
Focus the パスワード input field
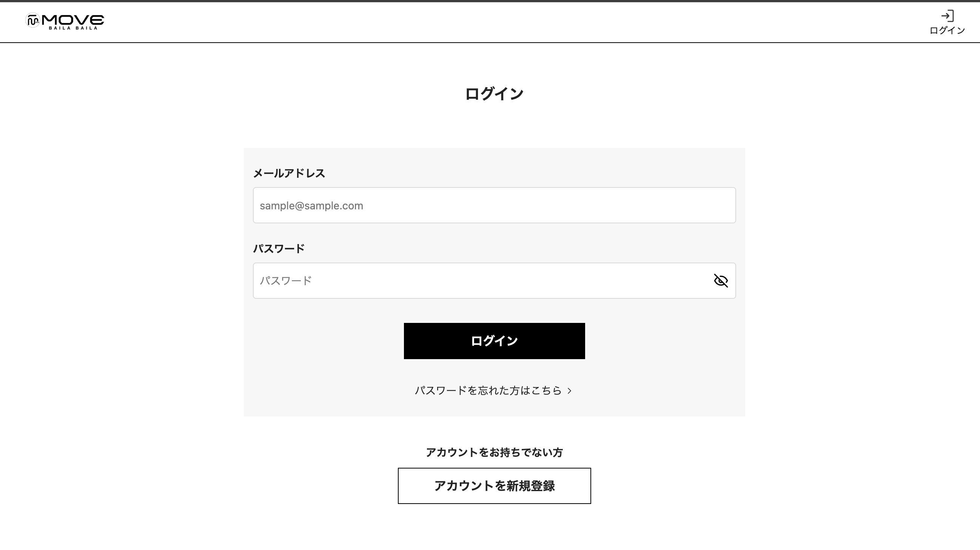point(494,281)
